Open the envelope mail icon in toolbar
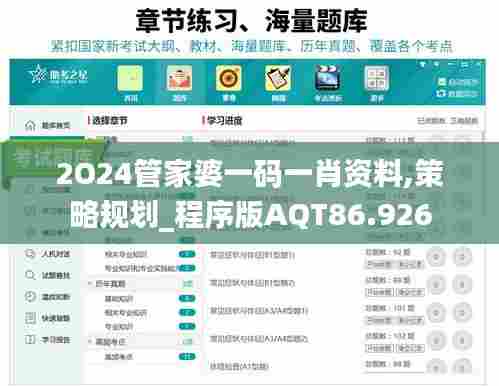The image size is (499, 386). tap(179, 78)
